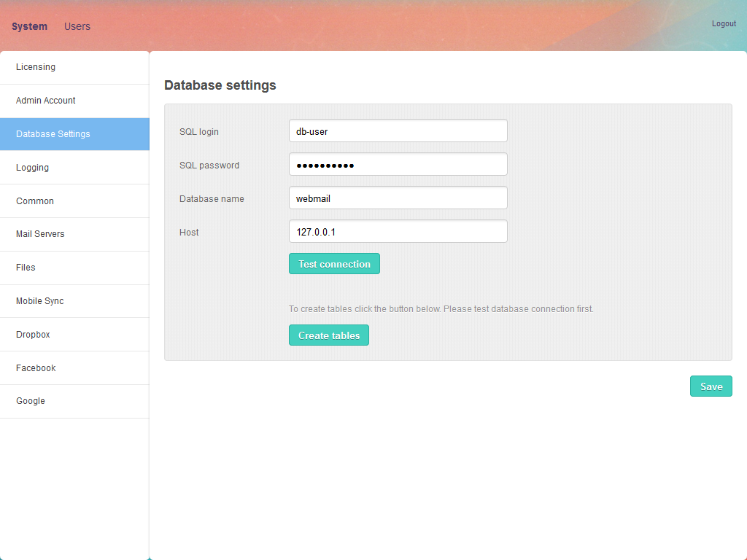Open the Mobile Sync settings
Viewport: 747px width, 560px height.
point(40,301)
